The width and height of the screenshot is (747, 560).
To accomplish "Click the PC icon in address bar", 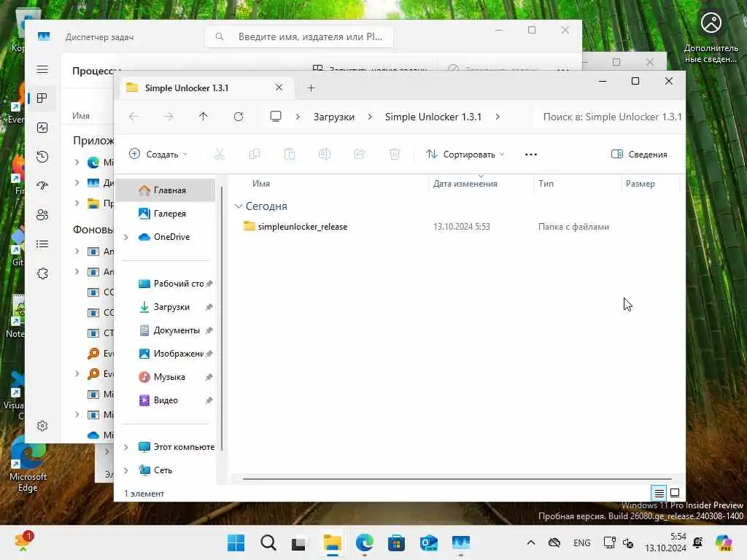I will (275, 117).
